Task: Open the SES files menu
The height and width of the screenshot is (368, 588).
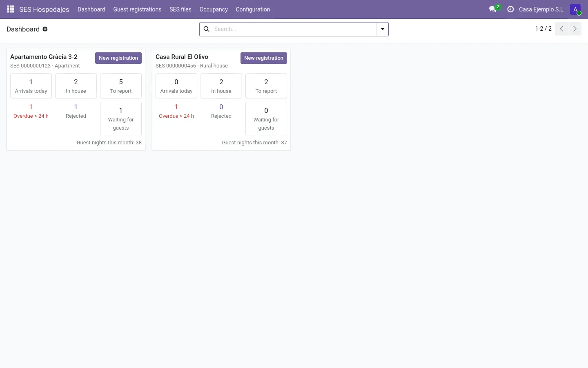Action: (x=180, y=9)
